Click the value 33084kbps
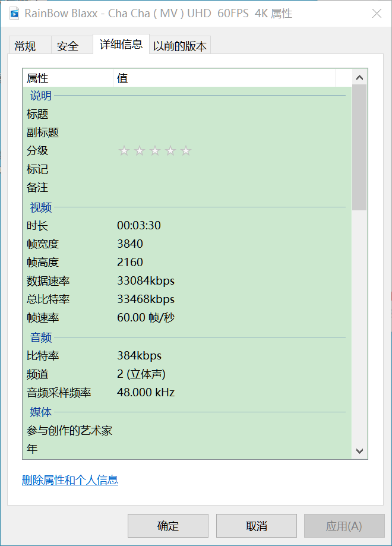Image resolution: width=392 pixels, height=546 pixels. point(146,280)
